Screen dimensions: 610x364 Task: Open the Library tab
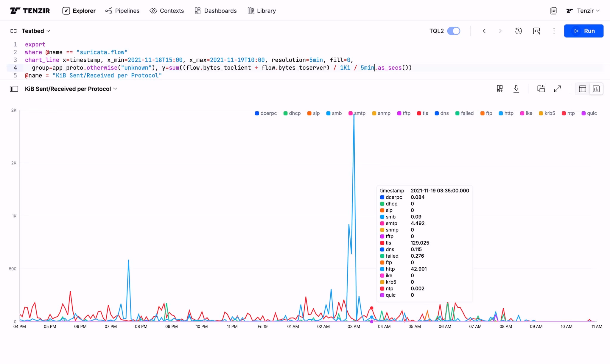(262, 11)
